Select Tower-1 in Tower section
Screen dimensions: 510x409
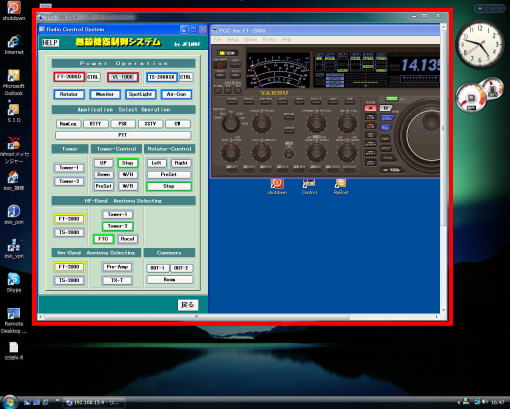click(69, 168)
